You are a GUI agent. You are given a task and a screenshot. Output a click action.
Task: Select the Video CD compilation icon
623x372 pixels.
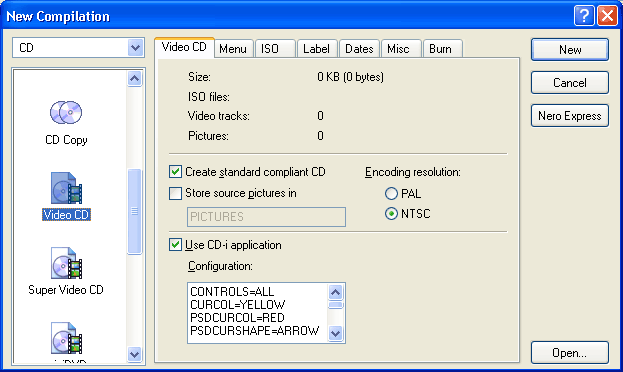coord(66,188)
